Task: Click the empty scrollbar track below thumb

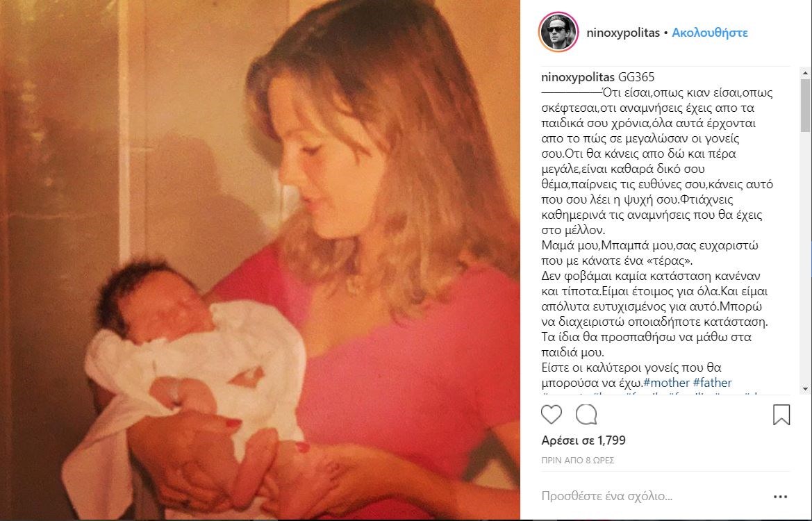Action: pyautogui.click(x=805, y=258)
